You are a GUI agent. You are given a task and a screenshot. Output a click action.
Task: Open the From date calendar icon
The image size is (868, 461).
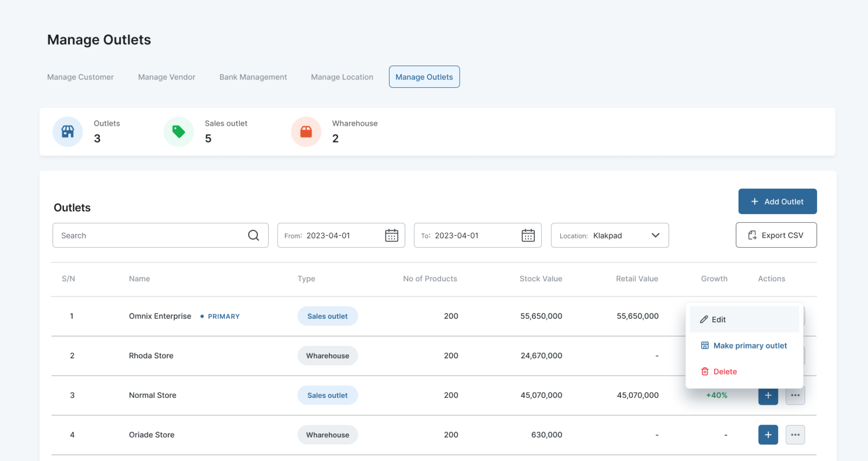pyautogui.click(x=391, y=235)
